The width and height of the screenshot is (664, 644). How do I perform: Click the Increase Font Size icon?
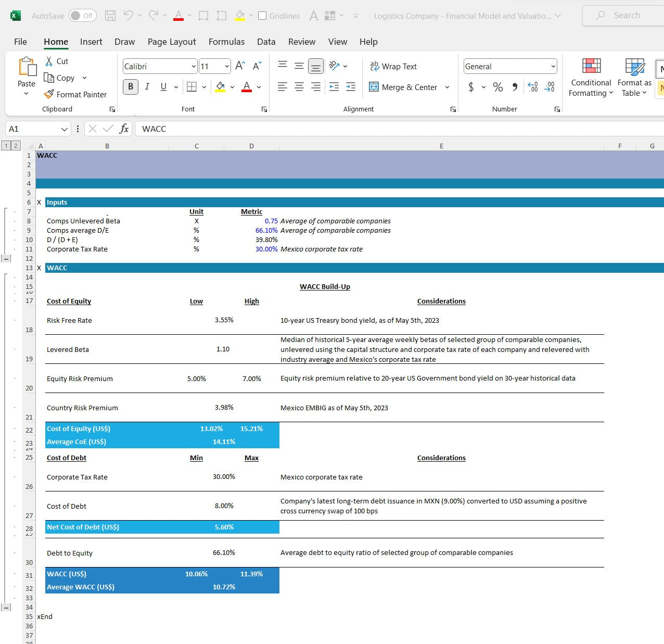point(240,66)
